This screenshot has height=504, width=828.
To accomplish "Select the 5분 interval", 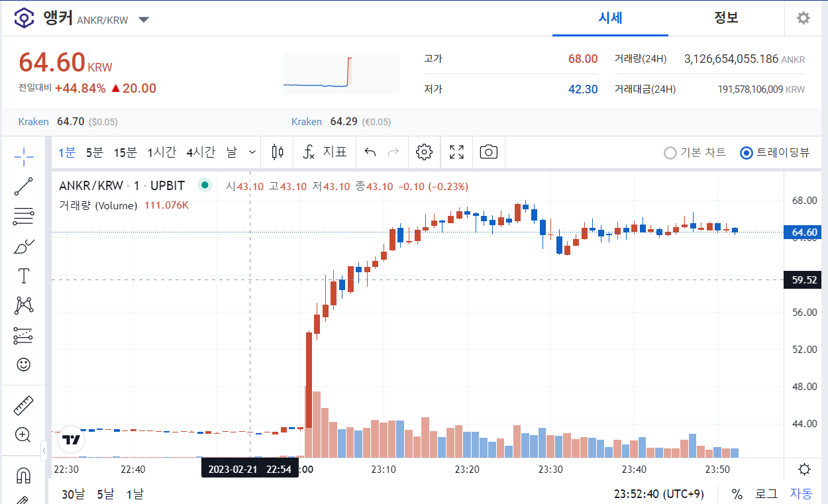I will coord(95,152).
